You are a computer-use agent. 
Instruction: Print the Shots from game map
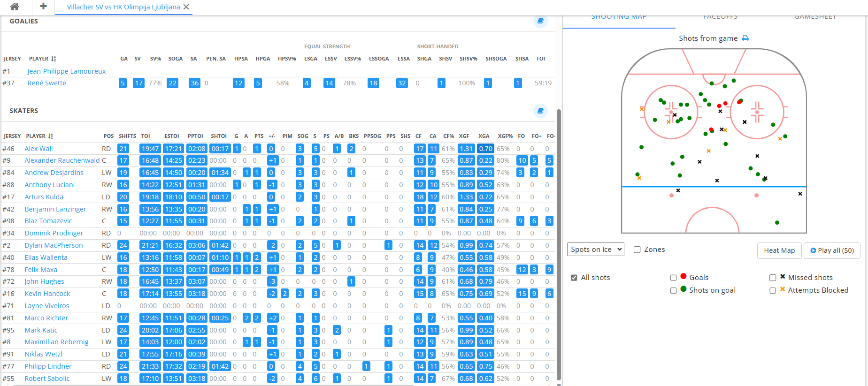point(745,38)
